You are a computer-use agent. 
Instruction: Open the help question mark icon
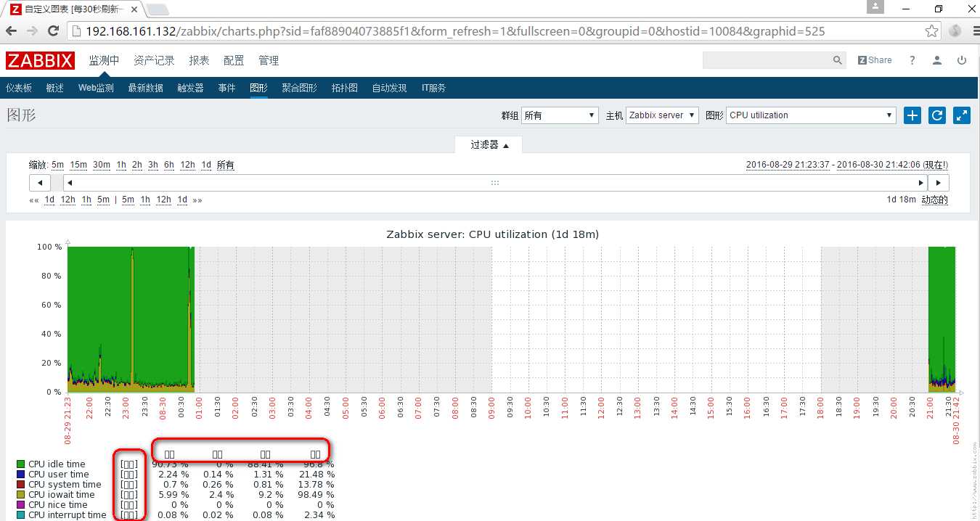912,60
